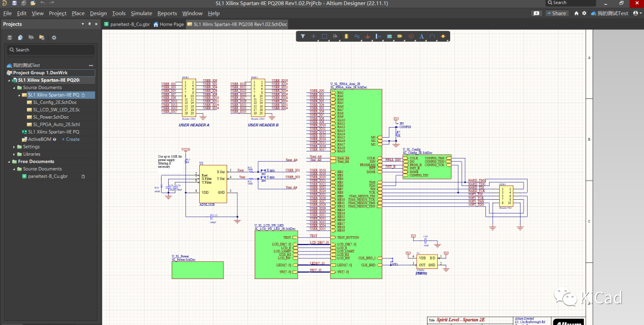Click the Projects panel Search field
Screen dimensions: 644x325
[51, 49]
